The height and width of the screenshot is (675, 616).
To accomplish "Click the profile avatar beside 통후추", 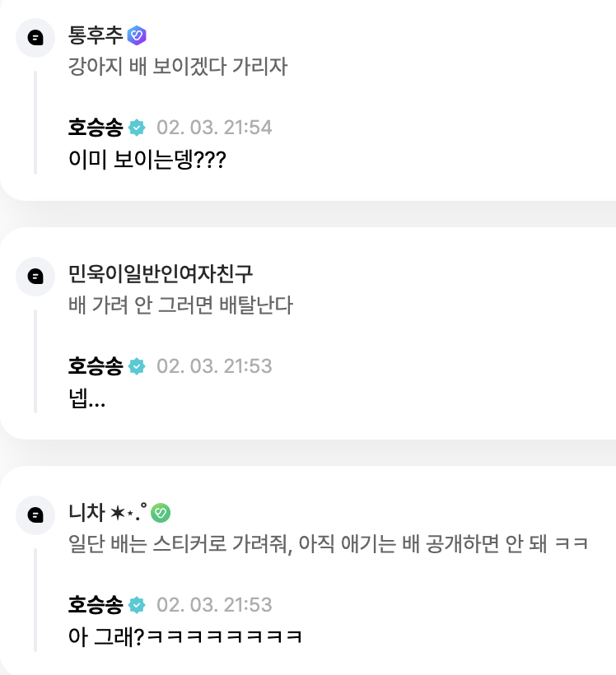I will point(35,38).
